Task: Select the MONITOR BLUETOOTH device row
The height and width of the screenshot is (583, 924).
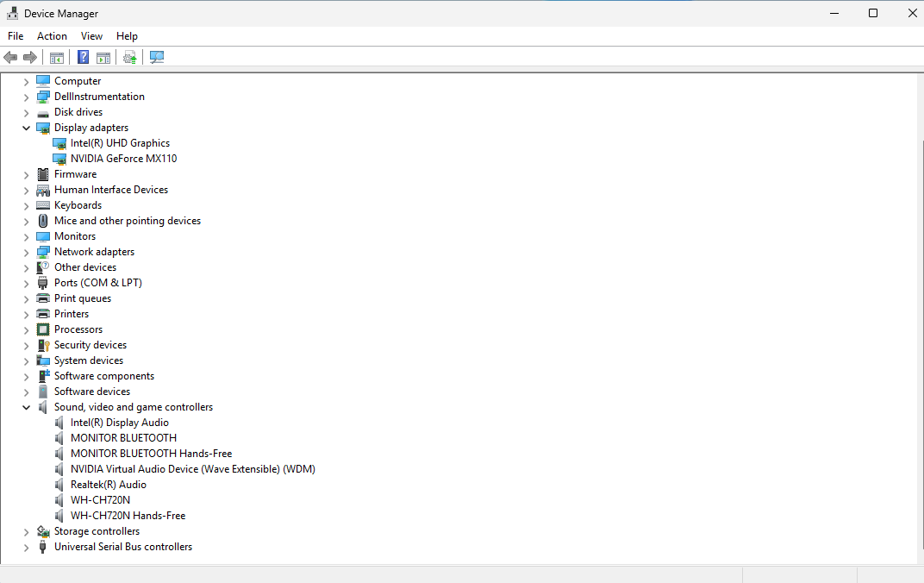Action: pos(124,438)
